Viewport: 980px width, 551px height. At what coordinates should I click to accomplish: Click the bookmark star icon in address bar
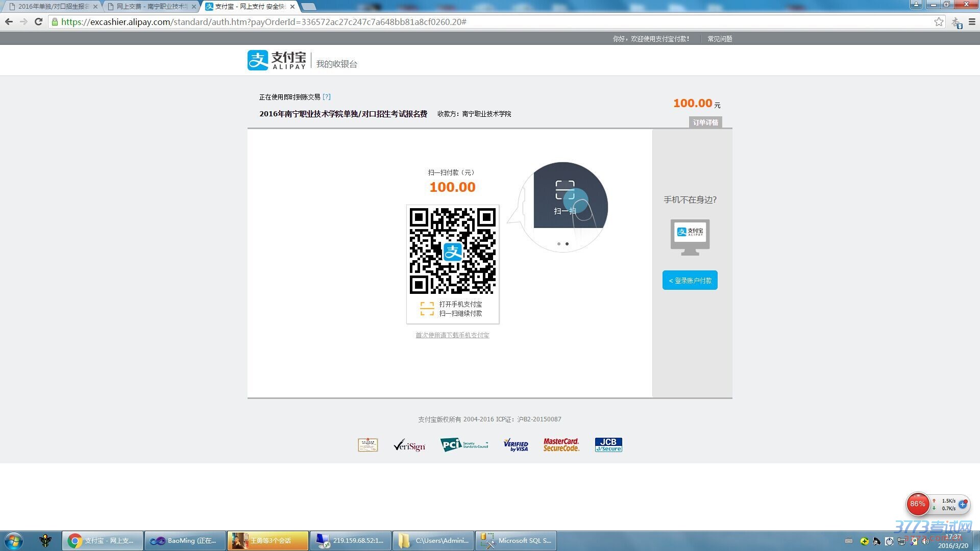pyautogui.click(x=939, y=22)
